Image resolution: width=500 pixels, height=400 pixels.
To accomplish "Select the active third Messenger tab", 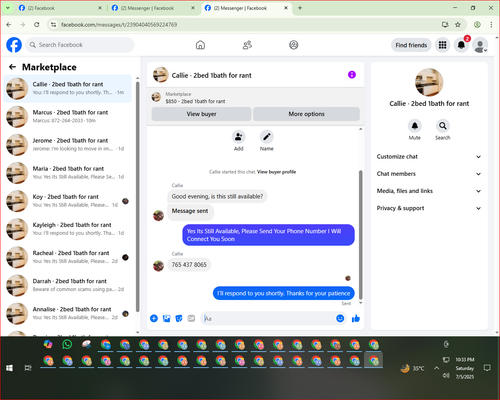I will 246,8.
